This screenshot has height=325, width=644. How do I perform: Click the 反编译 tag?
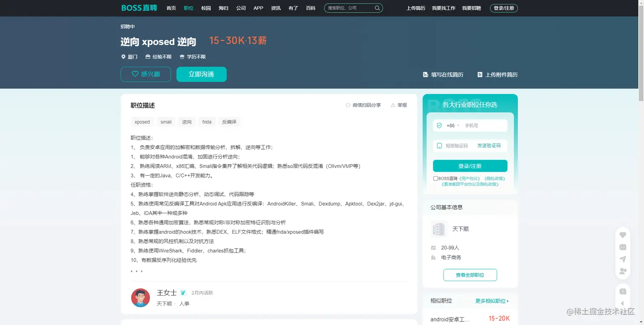pos(229,122)
